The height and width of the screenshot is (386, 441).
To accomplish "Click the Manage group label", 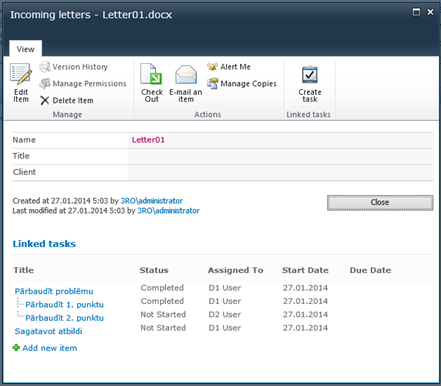I will (x=67, y=114).
